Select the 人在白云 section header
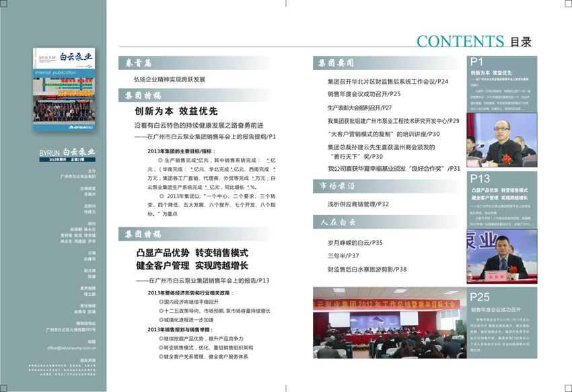 (x=335, y=222)
